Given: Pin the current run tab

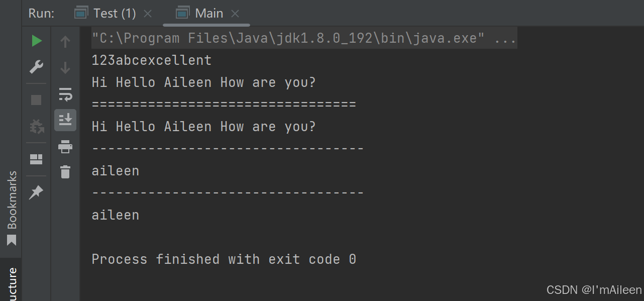Looking at the screenshot, I should tap(36, 192).
